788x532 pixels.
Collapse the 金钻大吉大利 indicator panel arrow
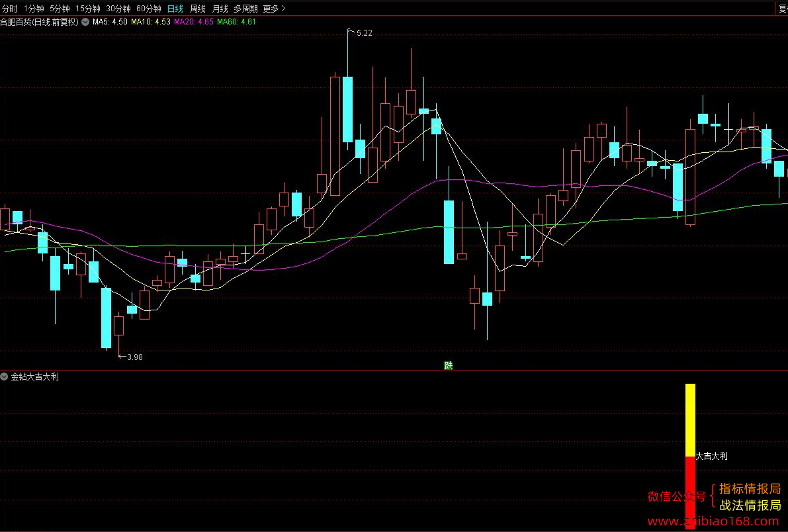pos(4,377)
